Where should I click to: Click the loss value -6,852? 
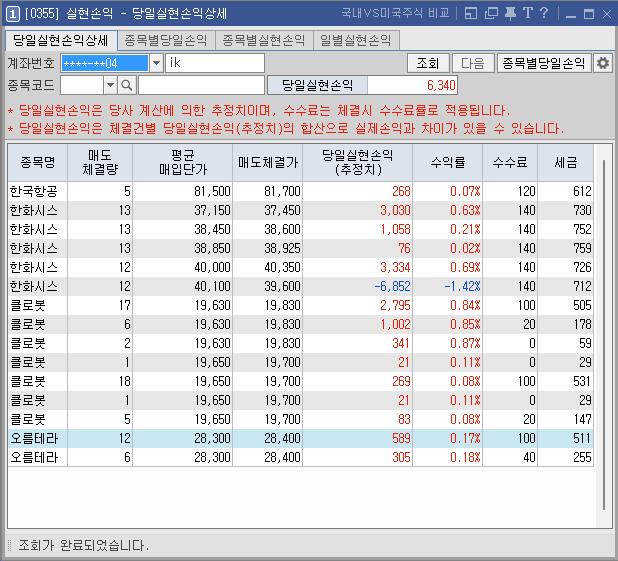[x=393, y=286]
